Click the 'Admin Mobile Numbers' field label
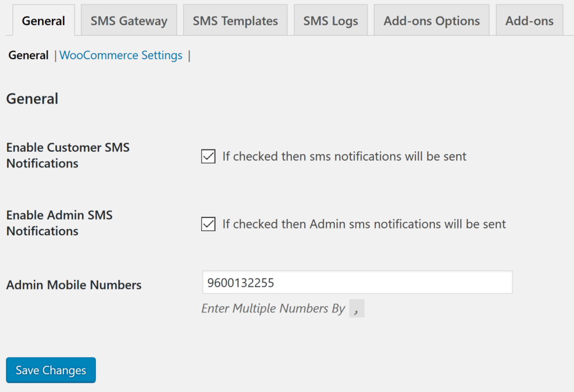 pyautogui.click(x=73, y=285)
